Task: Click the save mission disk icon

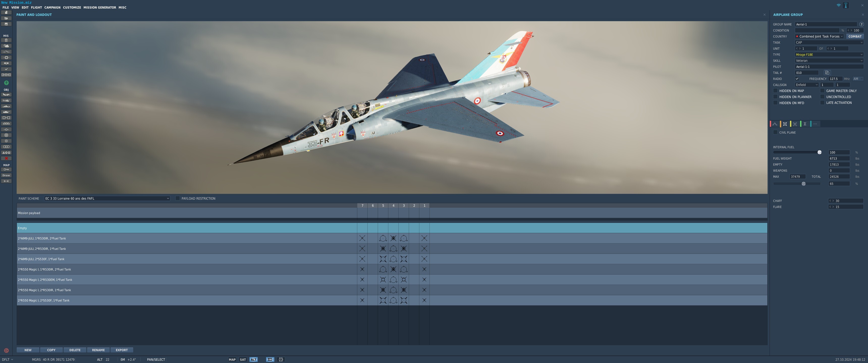Action: pos(6,24)
